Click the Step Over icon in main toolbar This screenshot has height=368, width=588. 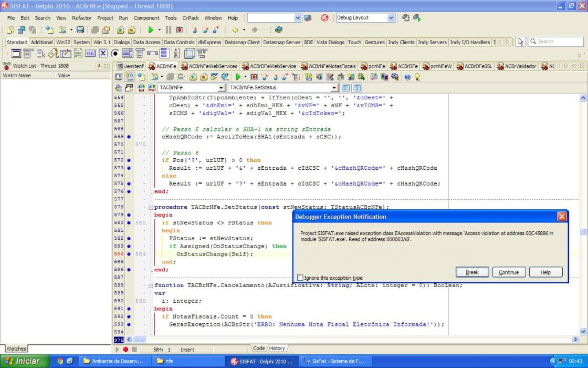click(x=205, y=29)
